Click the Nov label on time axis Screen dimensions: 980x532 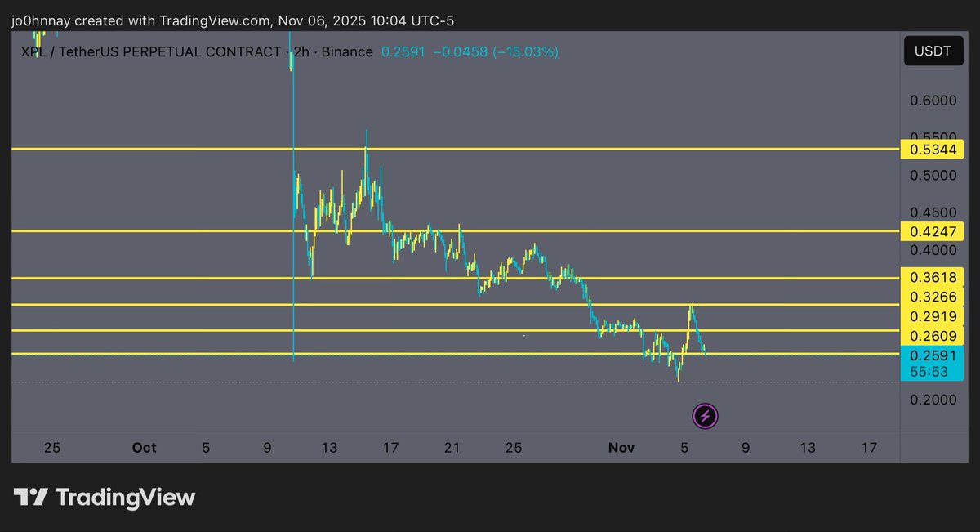click(x=621, y=448)
